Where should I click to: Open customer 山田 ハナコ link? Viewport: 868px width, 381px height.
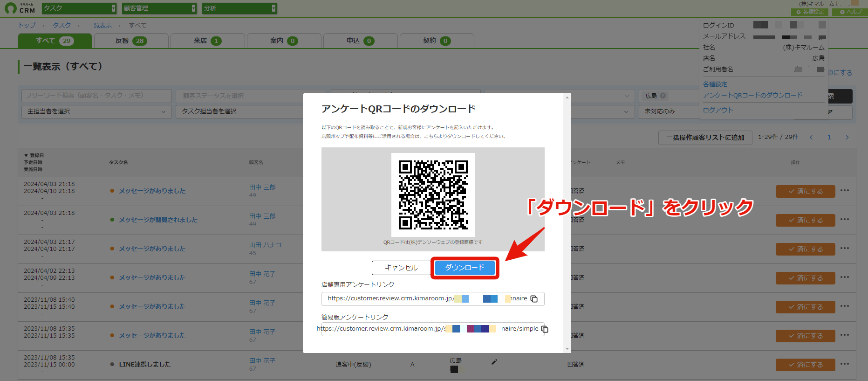click(x=265, y=245)
